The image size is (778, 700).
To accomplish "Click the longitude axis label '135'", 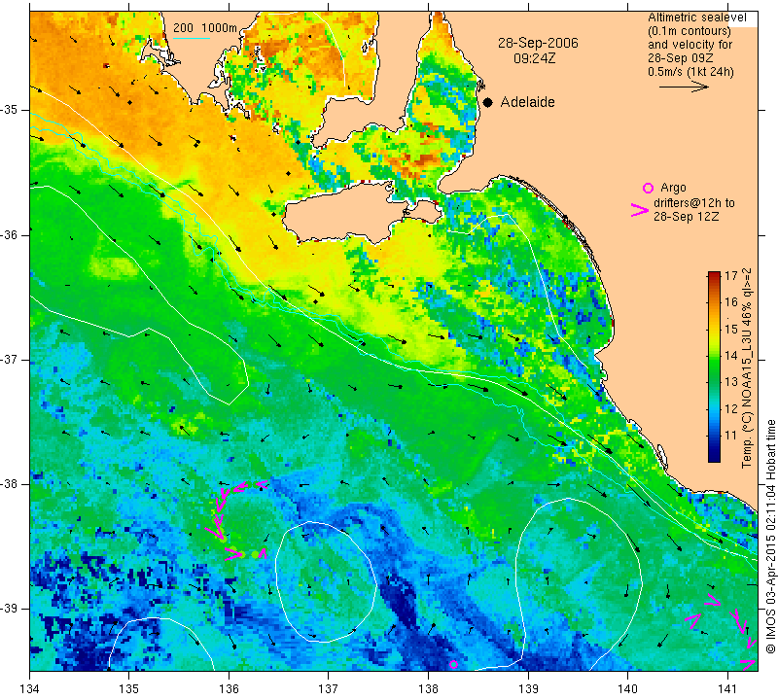I will 129,688.
